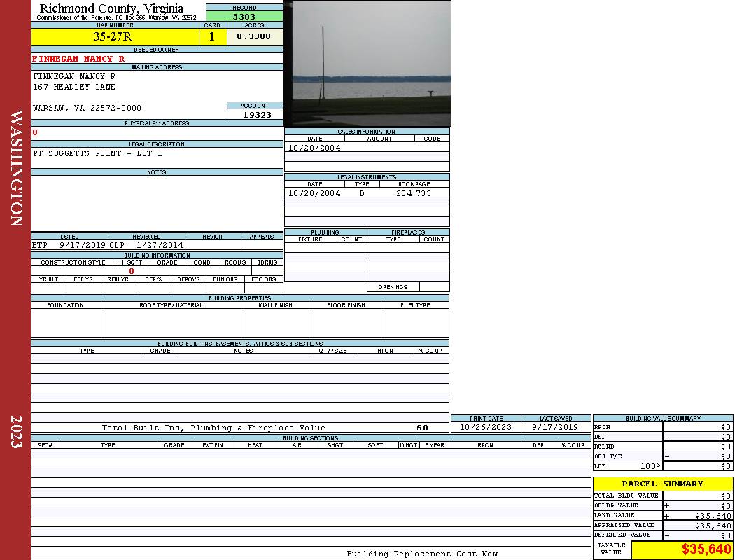Click the waterfront property photo thumbnail
The height and width of the screenshot is (560, 735).
[x=367, y=63]
